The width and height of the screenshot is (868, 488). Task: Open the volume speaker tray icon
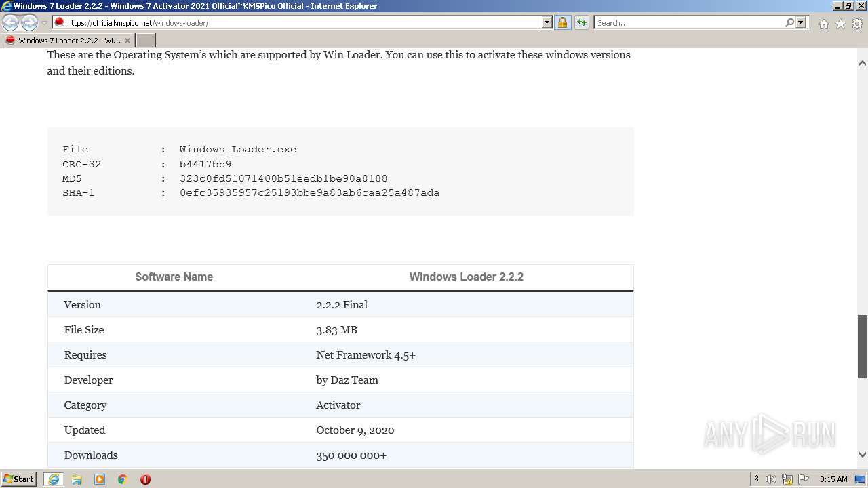coord(770,479)
